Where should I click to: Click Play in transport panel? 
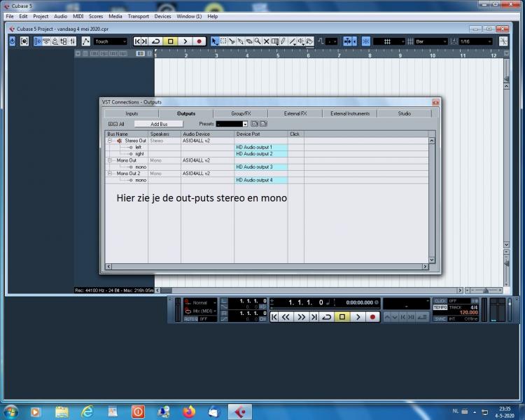(358, 317)
